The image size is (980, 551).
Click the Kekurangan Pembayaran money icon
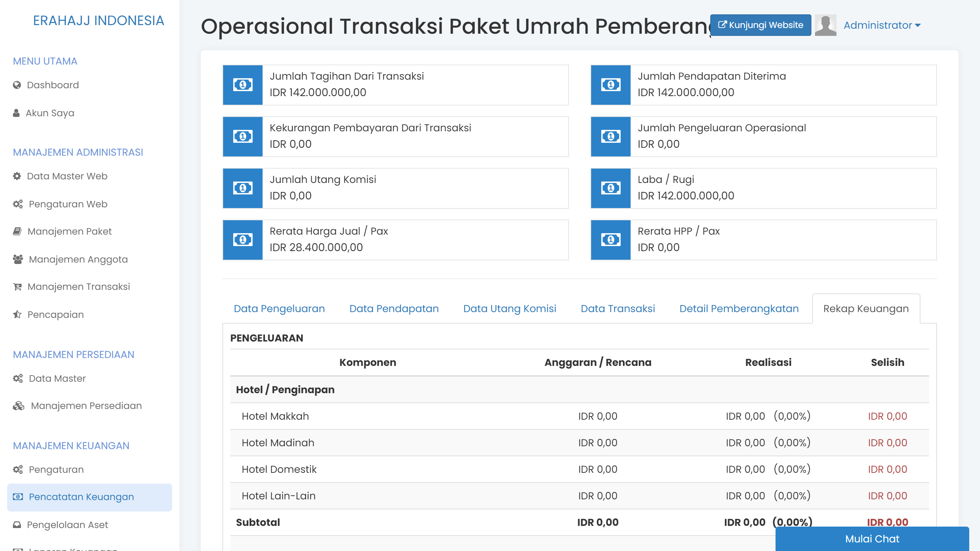coord(243,136)
